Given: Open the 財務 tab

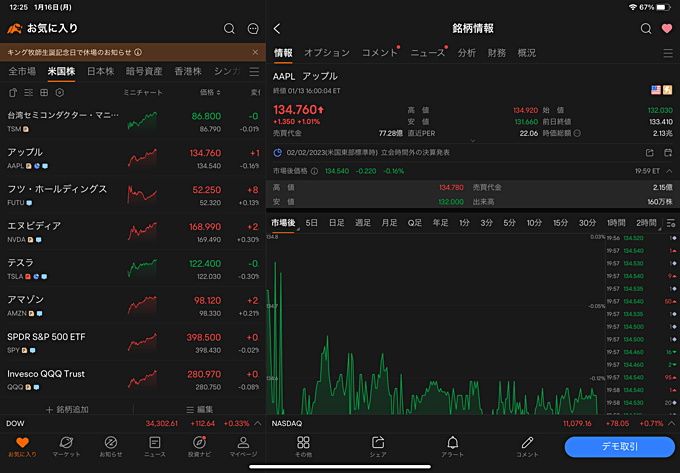Looking at the screenshot, I should 497,53.
